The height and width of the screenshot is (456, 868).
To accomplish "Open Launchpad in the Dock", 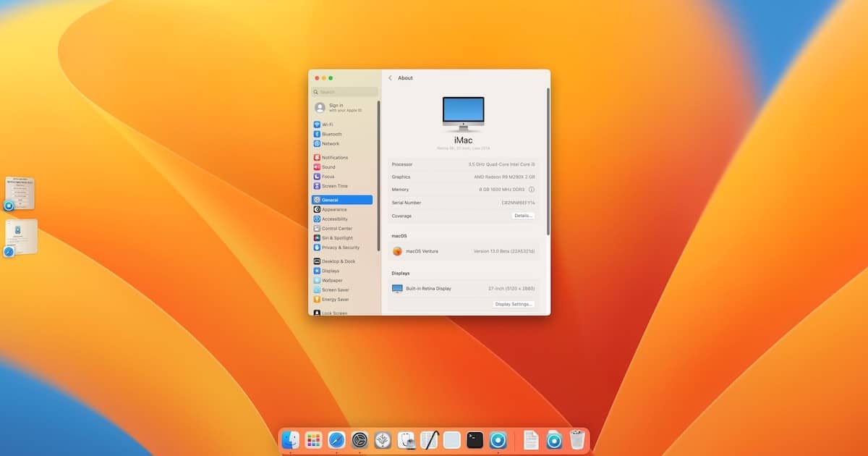I will (313, 439).
